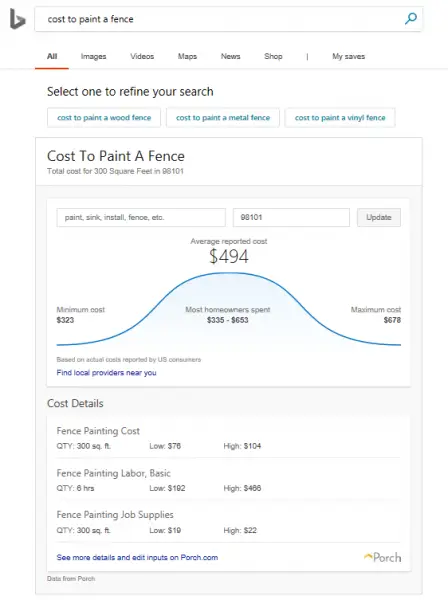Refine search to wood fence cost

[104, 117]
